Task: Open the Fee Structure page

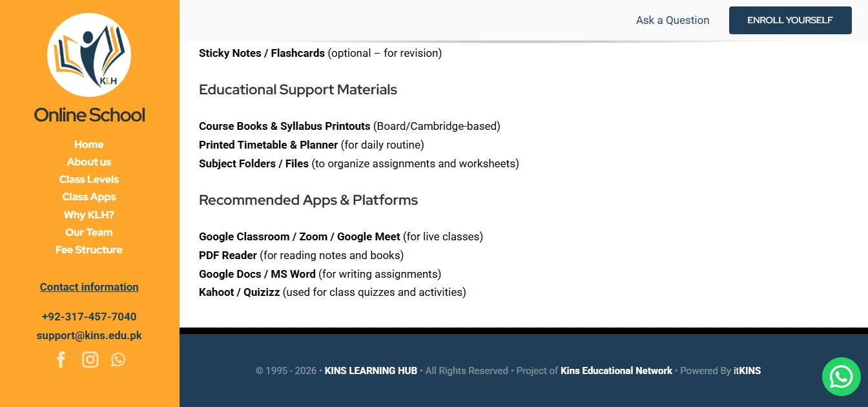Action: click(88, 249)
